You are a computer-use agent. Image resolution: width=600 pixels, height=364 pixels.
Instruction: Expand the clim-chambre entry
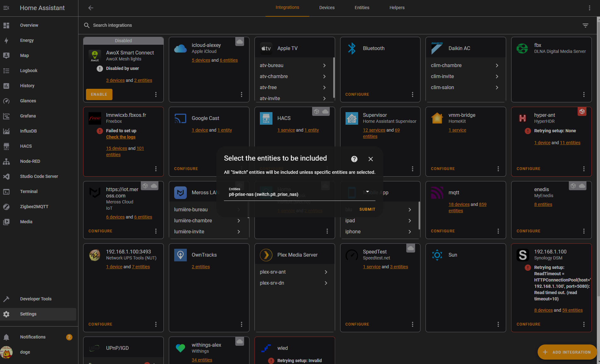(466, 65)
